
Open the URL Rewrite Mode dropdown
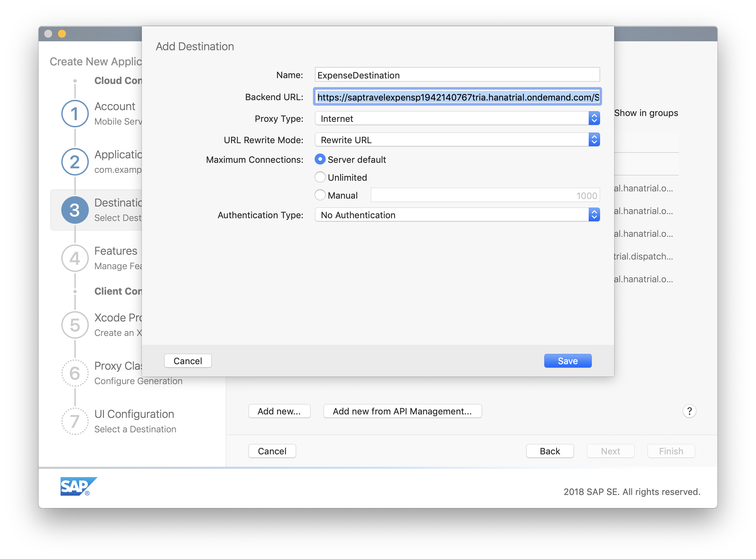tap(457, 140)
